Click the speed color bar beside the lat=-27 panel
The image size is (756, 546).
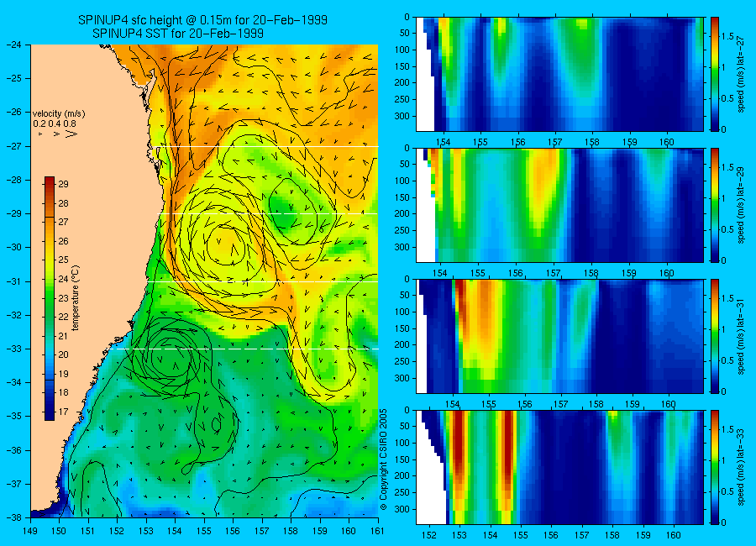pos(714,74)
